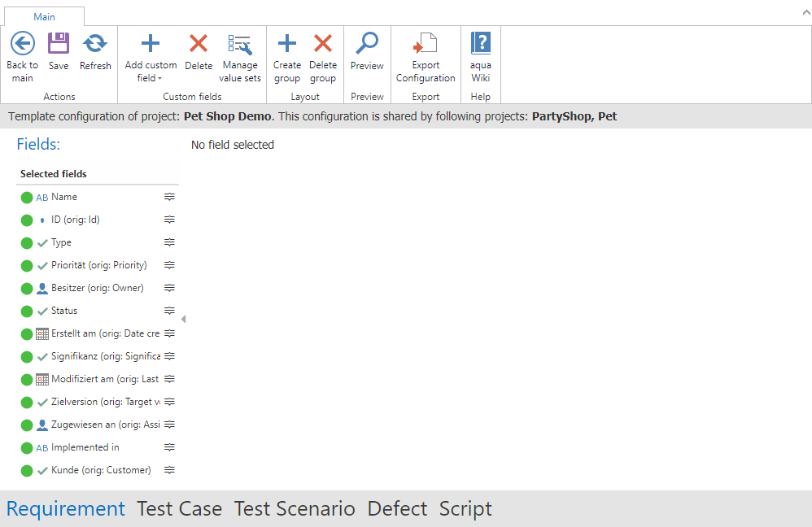
Task: Collapse the Fields panel with the arrow
Action: [183, 319]
